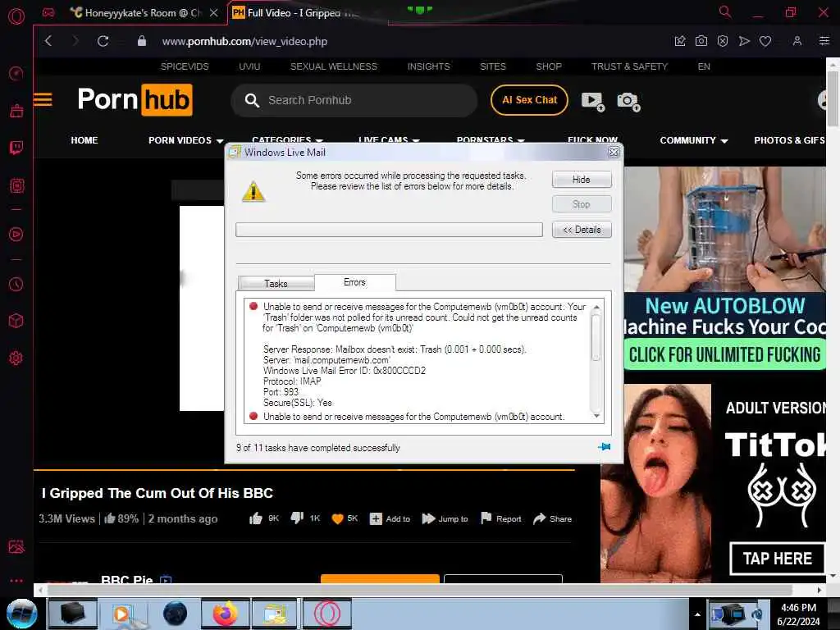Select the Errors tab in mail dialog
The image size is (840, 630).
click(354, 282)
